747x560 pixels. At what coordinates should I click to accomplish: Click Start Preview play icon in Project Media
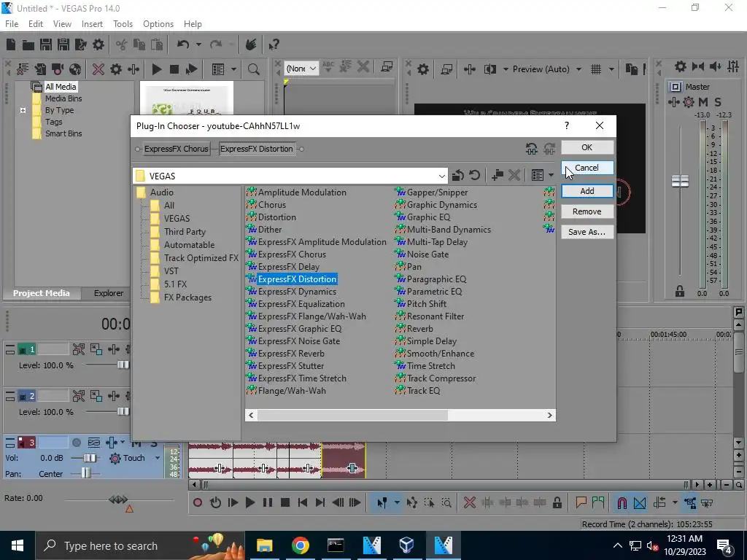click(156, 69)
